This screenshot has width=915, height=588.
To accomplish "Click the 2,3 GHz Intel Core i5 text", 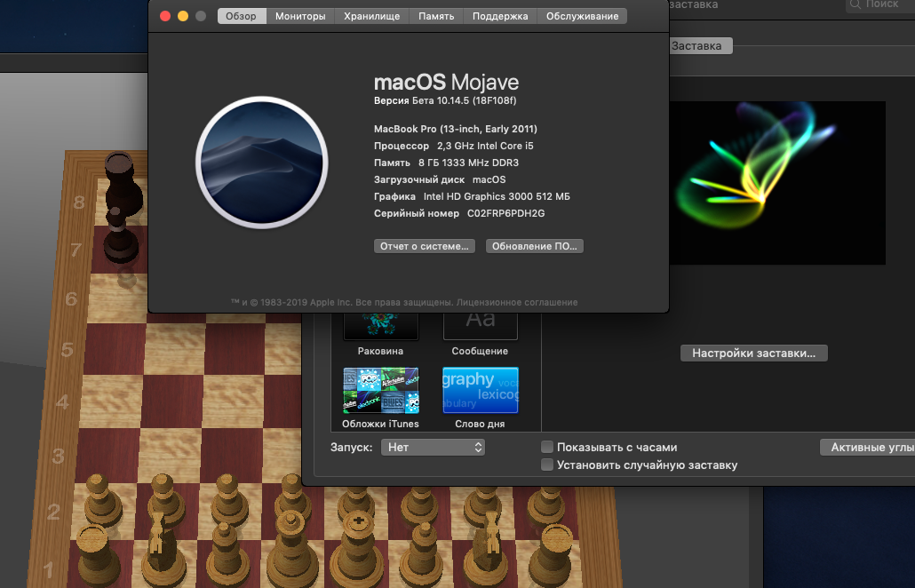I will pyautogui.click(x=486, y=146).
